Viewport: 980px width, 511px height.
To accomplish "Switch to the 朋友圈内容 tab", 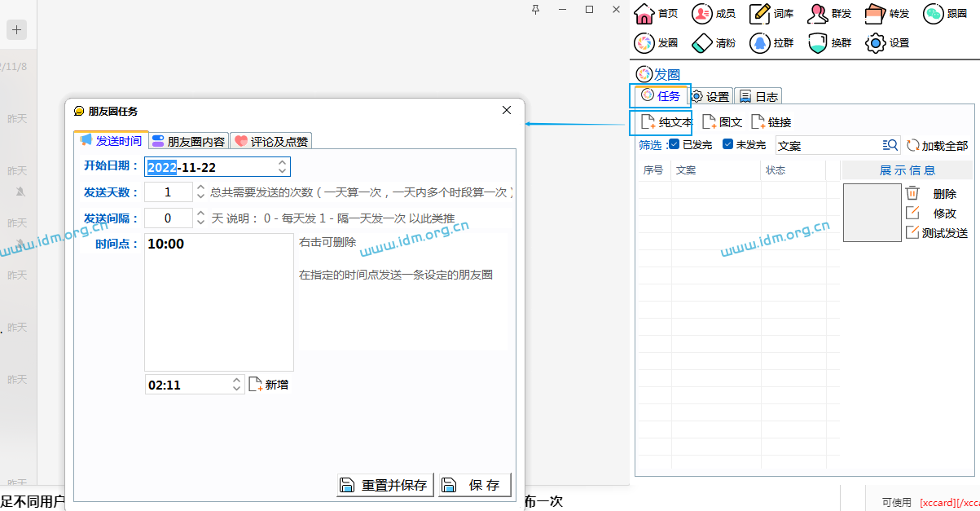I will 188,141.
